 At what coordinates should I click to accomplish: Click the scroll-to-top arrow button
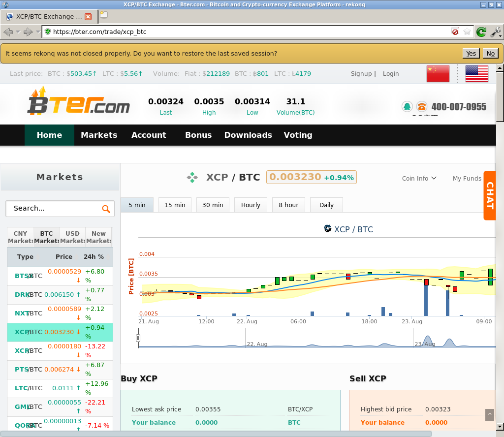tap(490, 414)
